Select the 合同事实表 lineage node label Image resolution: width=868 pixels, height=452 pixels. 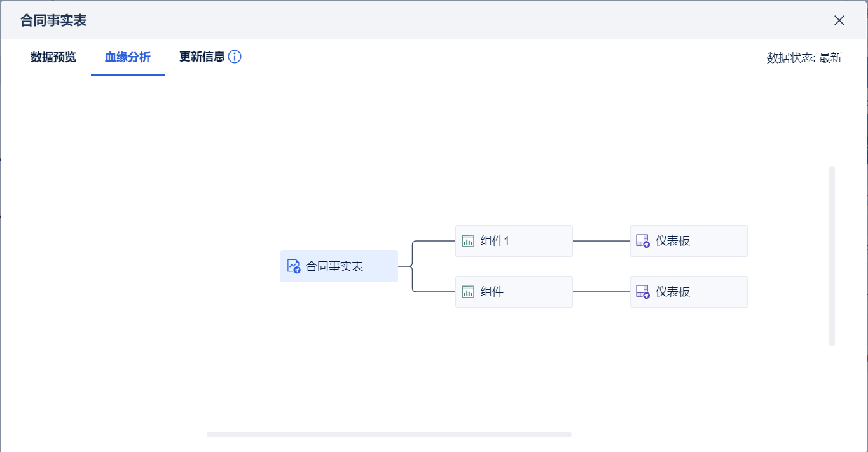click(334, 266)
